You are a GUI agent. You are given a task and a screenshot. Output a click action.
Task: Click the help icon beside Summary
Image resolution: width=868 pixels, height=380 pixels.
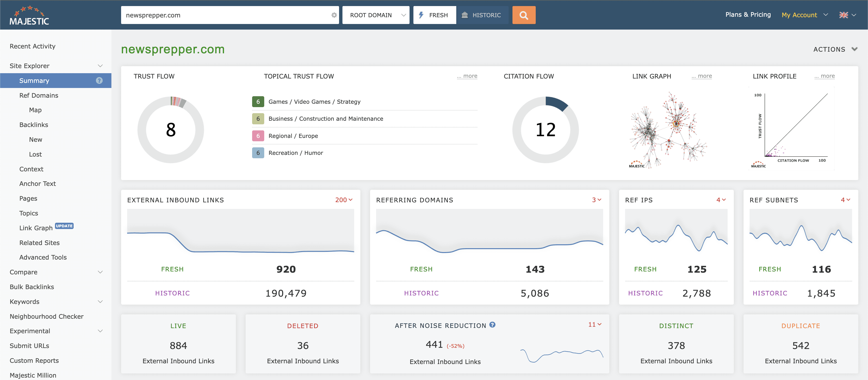99,81
